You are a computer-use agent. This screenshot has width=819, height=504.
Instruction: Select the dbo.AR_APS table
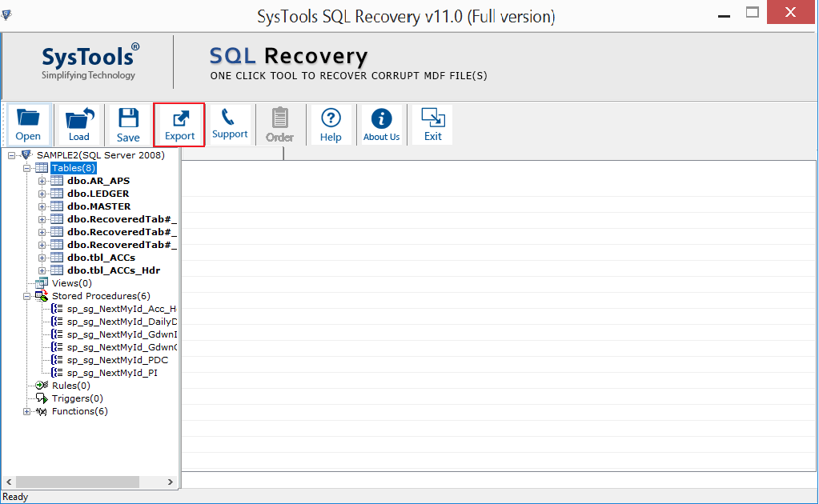point(98,181)
